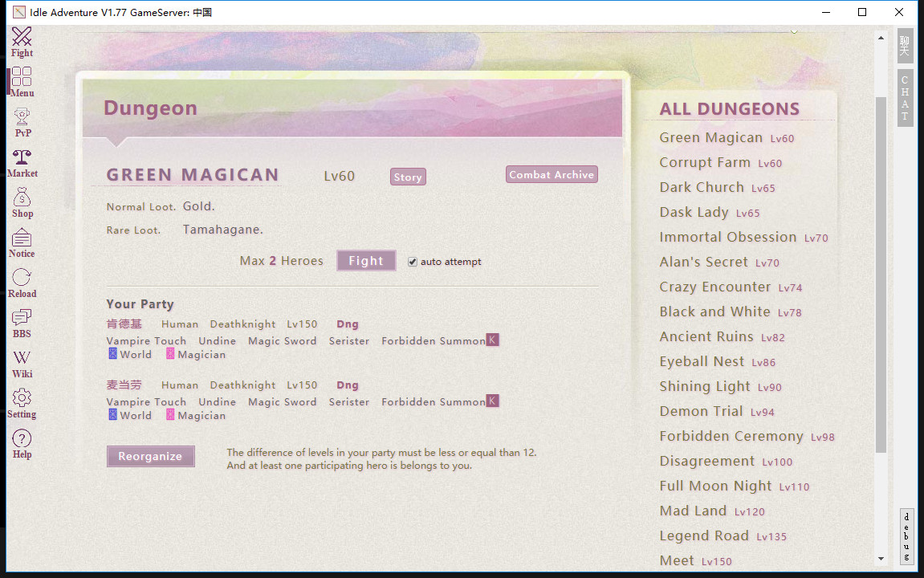
Task: Open the PvP arena icon
Action: 22,118
